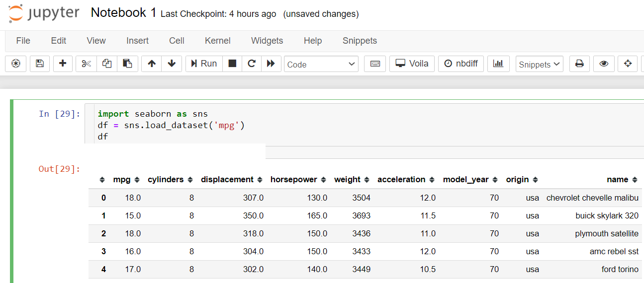Image resolution: width=644 pixels, height=283 pixels.
Task: Toggle the eye icon in toolbar
Action: click(x=604, y=64)
